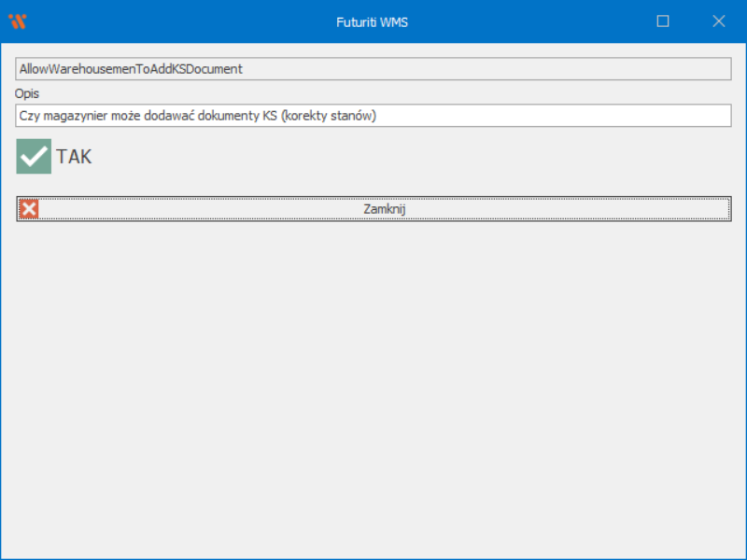Click the green checkmark icon beside TAK
This screenshot has width=747, height=560.
[x=34, y=157]
